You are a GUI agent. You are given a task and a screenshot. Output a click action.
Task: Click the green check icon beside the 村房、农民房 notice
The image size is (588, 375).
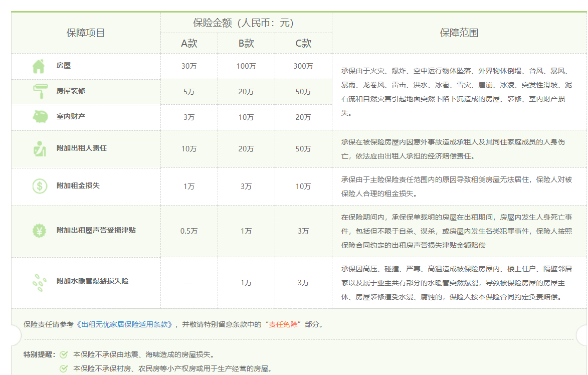coord(64,368)
